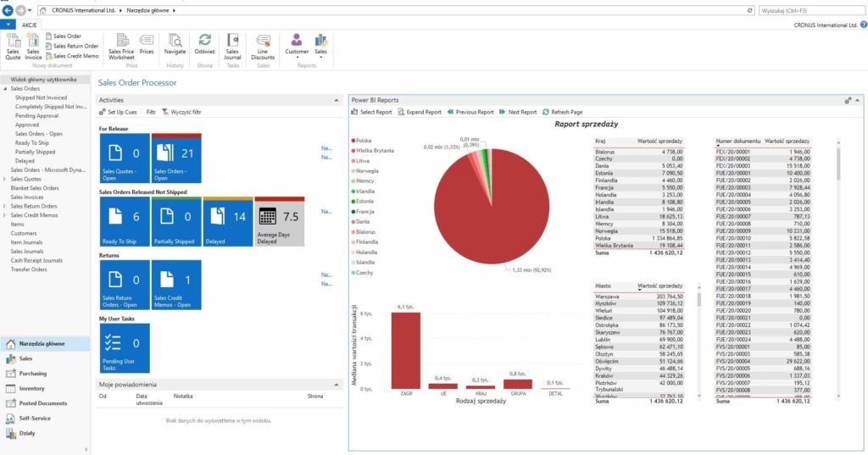
Task: Refresh the address bar
Action: 750,10
